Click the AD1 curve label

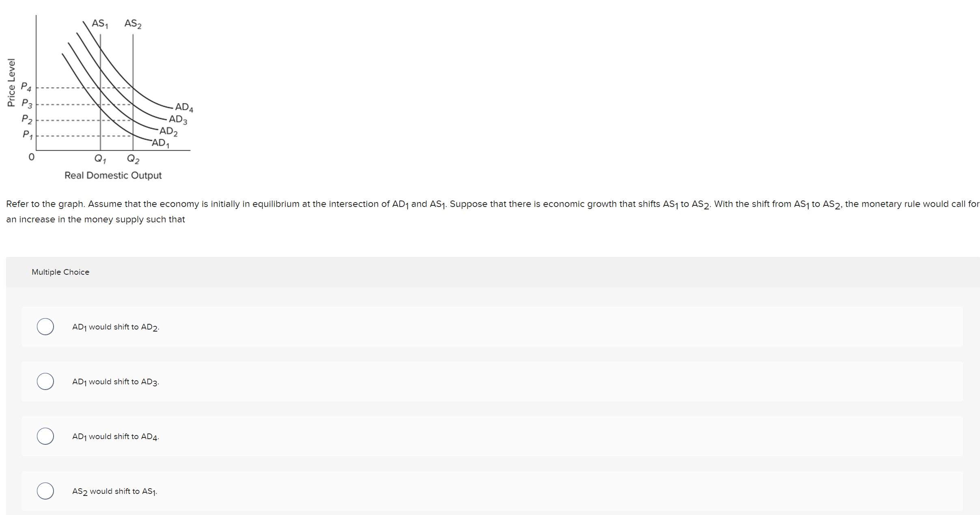point(161,143)
